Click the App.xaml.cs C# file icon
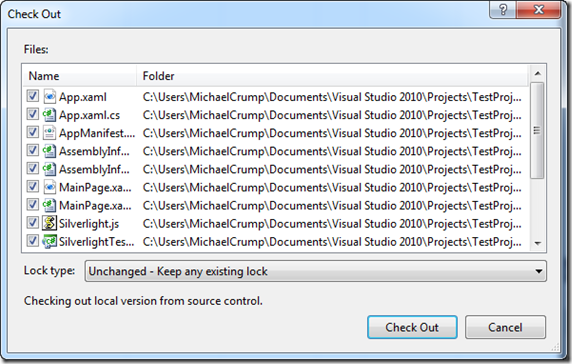The height and width of the screenshot is (364, 572). [49, 115]
